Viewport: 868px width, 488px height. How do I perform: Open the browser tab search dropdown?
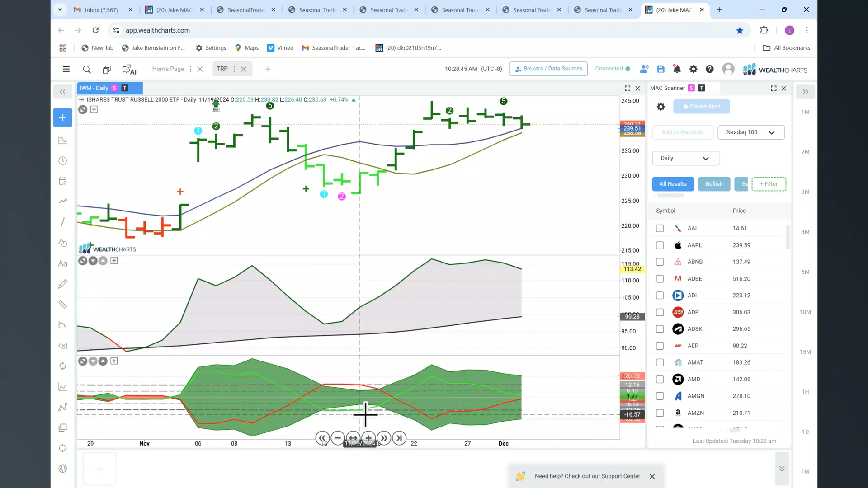60,9
